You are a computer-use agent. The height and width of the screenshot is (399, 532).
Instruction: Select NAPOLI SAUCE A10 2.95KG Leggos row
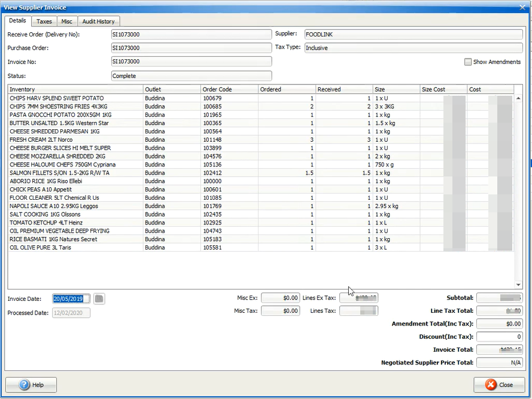260,206
